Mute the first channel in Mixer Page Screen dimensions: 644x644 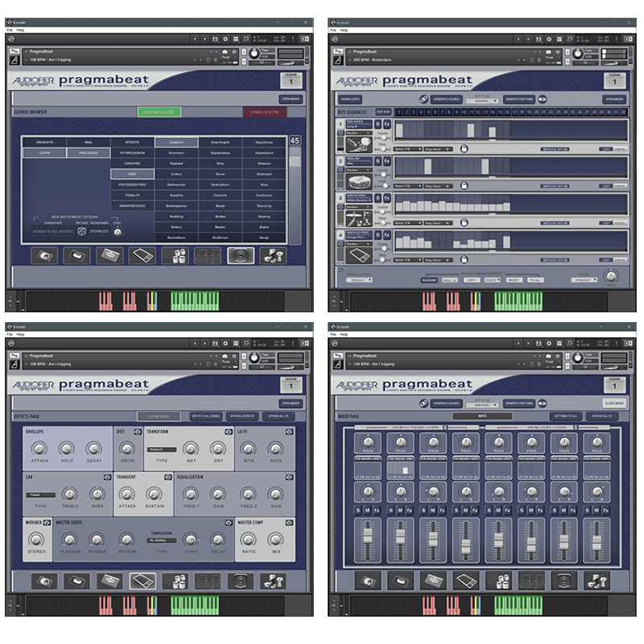(367, 510)
